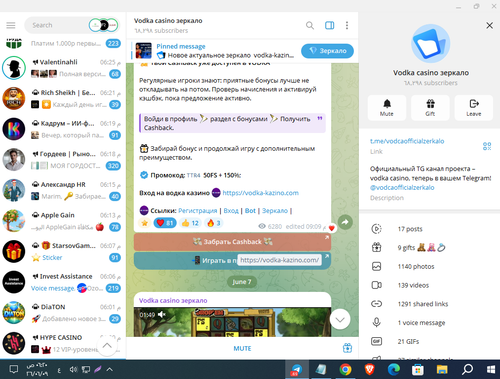The width and height of the screenshot is (500, 379).
Task: Open the video post thumbnail
Action: pos(232,322)
